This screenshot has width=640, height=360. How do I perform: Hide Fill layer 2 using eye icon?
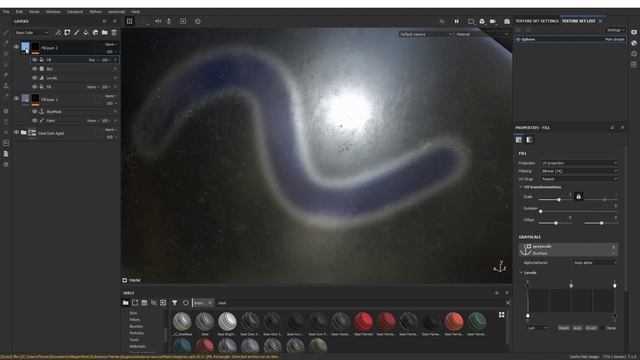click(x=16, y=47)
